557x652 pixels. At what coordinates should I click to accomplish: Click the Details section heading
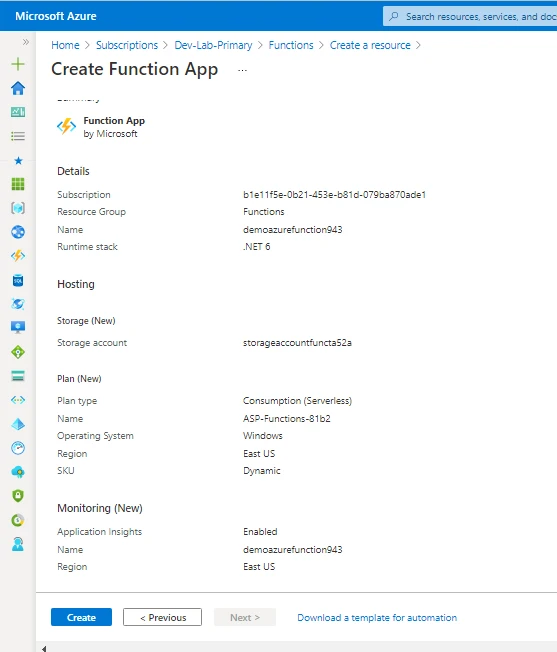73,171
